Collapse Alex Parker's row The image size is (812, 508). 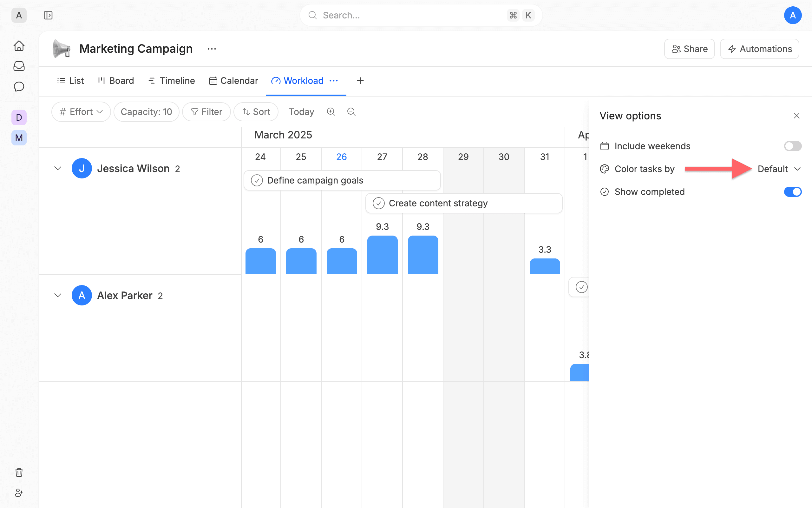pos(58,295)
